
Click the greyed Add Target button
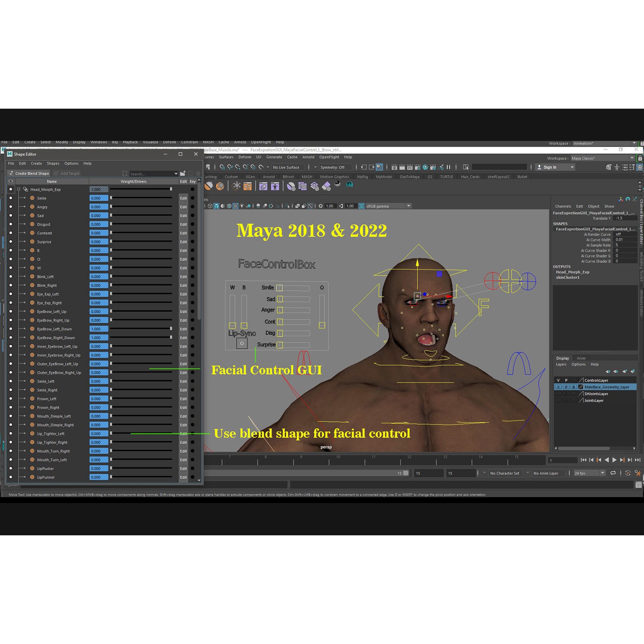67,173
